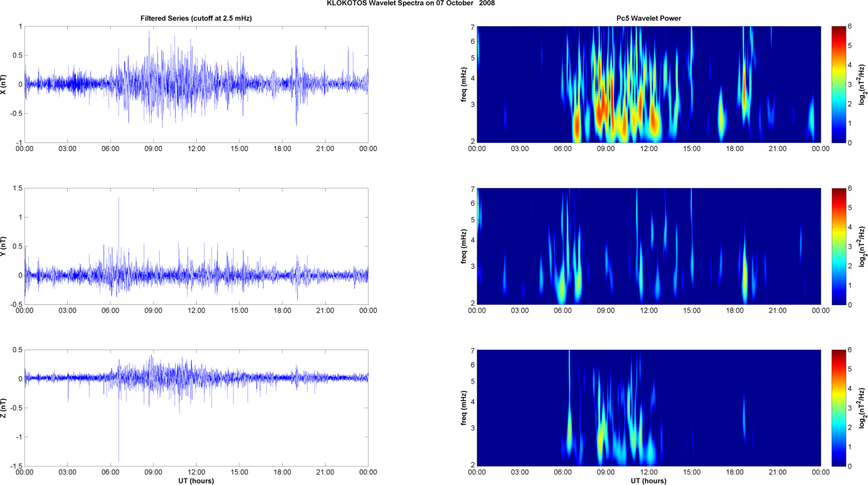Click the 7 mHz tick on the middle spectrogram
This screenshot has width=868, height=485.
click(473, 189)
